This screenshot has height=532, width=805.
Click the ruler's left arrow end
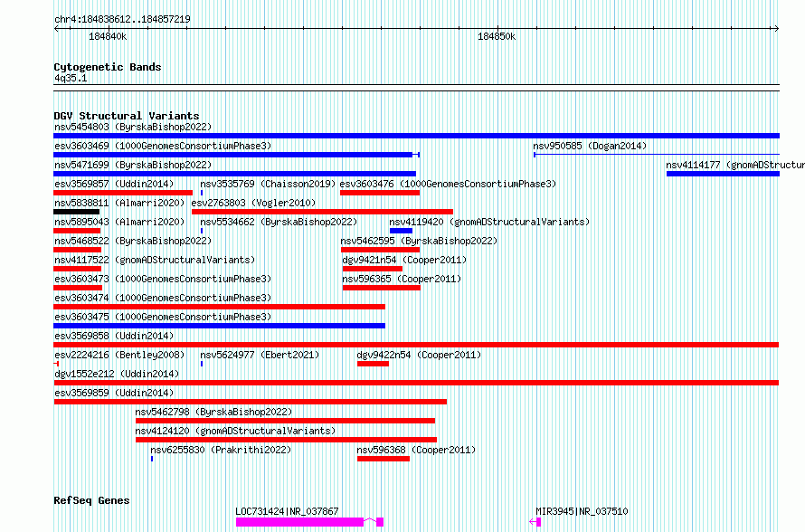tap(56, 29)
